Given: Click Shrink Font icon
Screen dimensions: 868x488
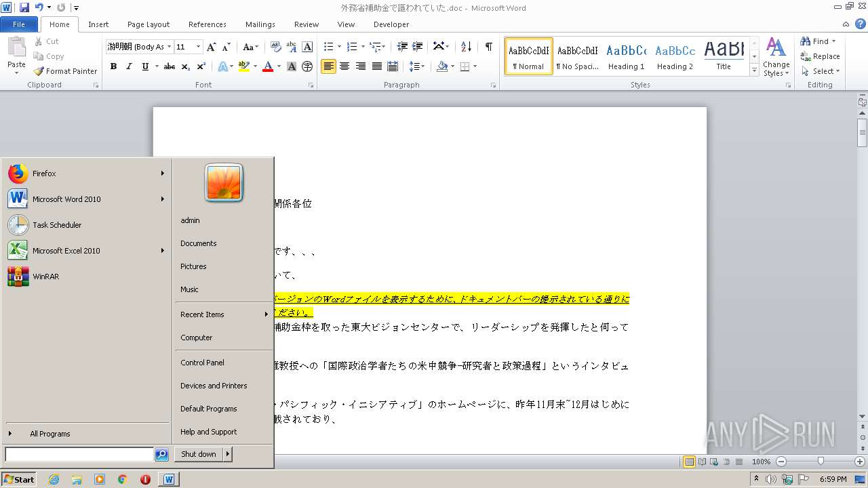Looking at the screenshot, I should tap(227, 47).
